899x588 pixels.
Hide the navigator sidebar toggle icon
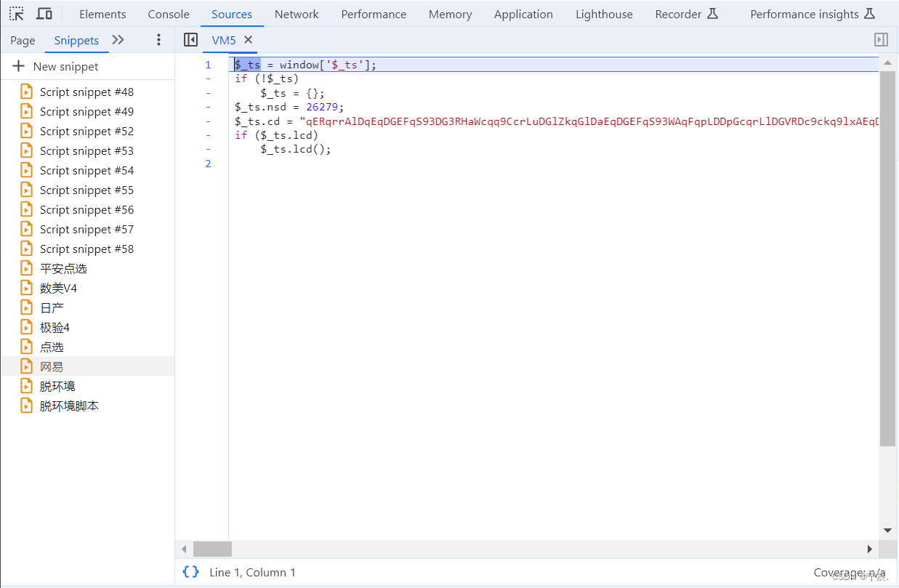click(x=190, y=40)
